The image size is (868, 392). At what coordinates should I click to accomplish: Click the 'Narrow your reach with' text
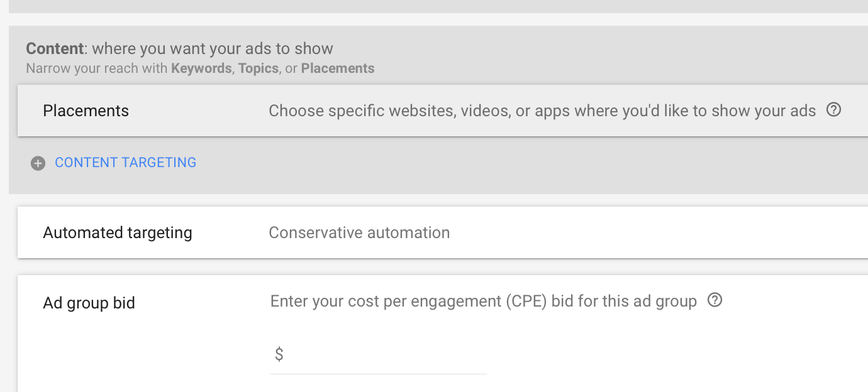coord(97,68)
